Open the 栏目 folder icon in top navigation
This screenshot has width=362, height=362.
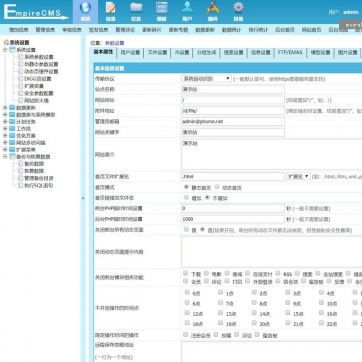136,8
